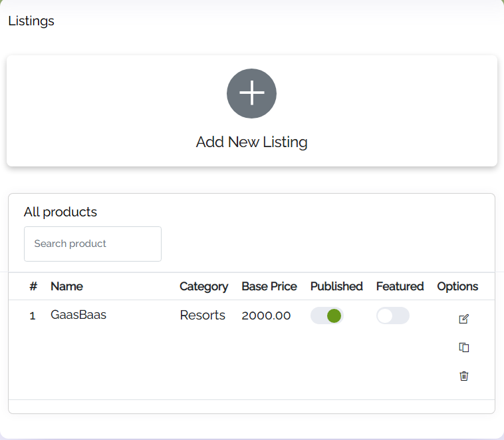Viewport: 504px width, 440px height.
Task: Edit the GaasBaas listing
Action: coord(464,319)
